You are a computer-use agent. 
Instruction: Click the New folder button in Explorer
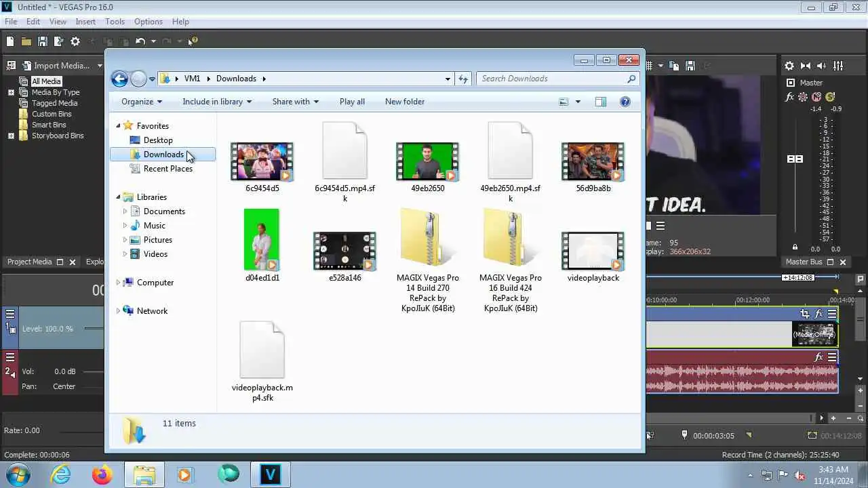[x=405, y=102]
